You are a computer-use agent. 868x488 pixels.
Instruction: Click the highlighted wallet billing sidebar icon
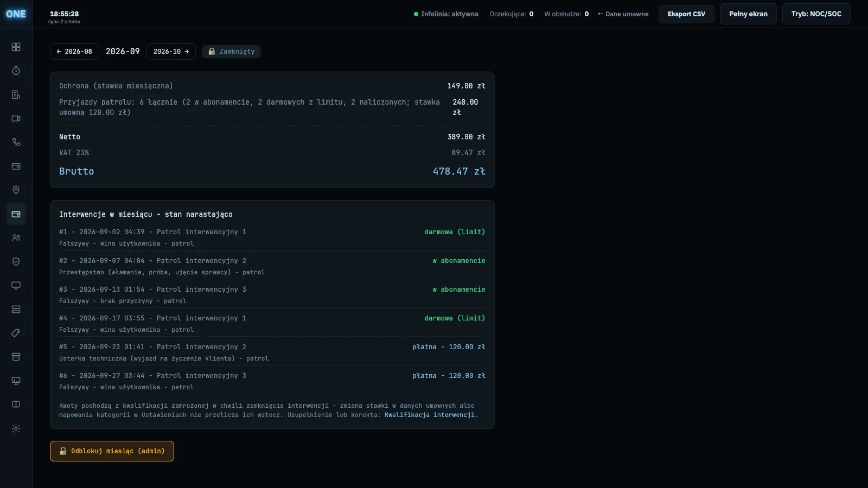point(16,214)
